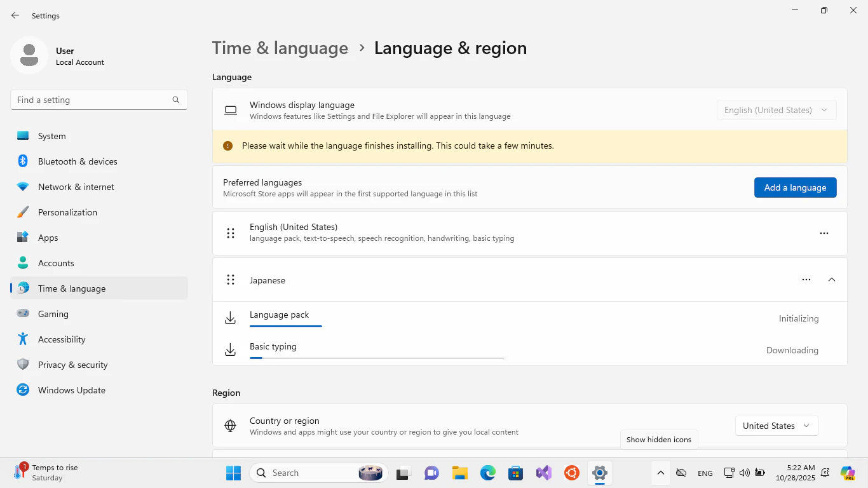Show hidden icons in system tray

(x=660, y=473)
